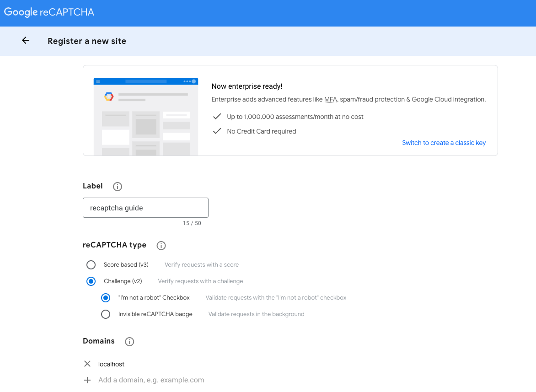Click the enterprise console illustration thumbnail
This screenshot has width=536, height=392.
(146, 117)
